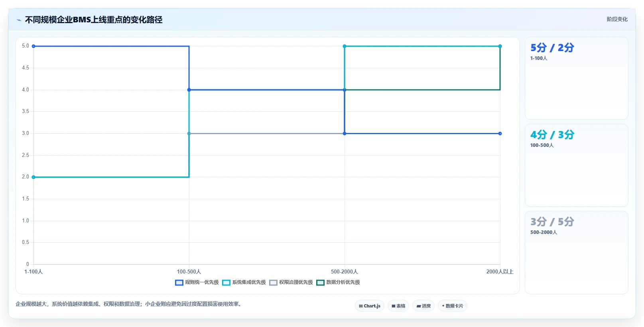Click the cyan data point at 500-2000人, value 5.0
Screen dimensions: 644x327
tap(345, 46)
